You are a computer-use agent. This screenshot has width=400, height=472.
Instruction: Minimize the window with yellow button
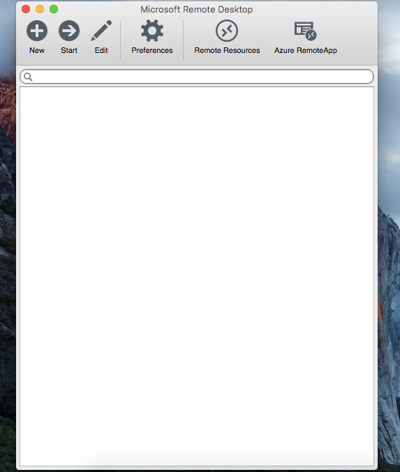coord(40,9)
